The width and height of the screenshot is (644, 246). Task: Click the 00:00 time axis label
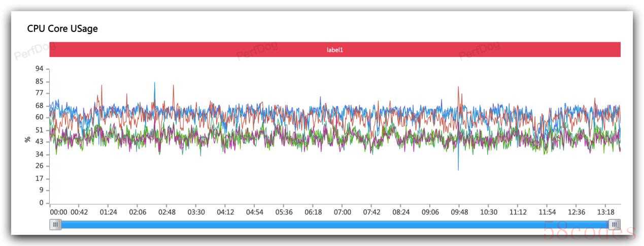click(x=58, y=212)
